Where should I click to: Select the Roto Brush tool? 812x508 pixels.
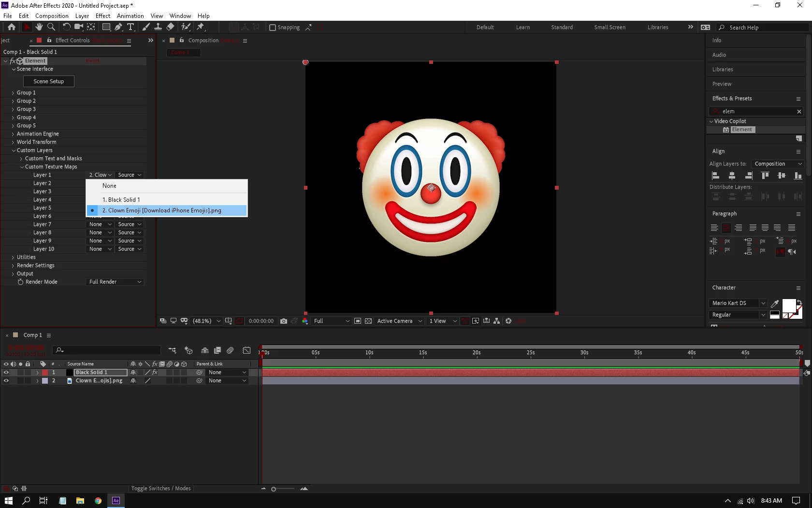(x=186, y=27)
